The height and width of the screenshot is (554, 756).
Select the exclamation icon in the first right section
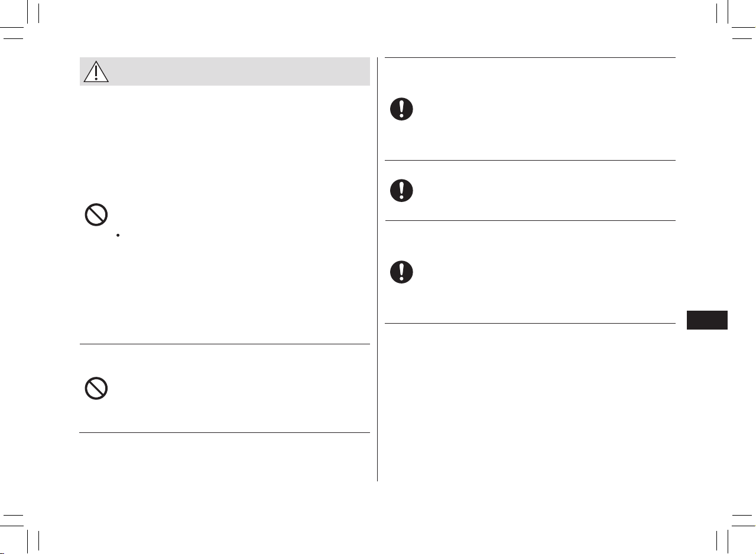401,109
